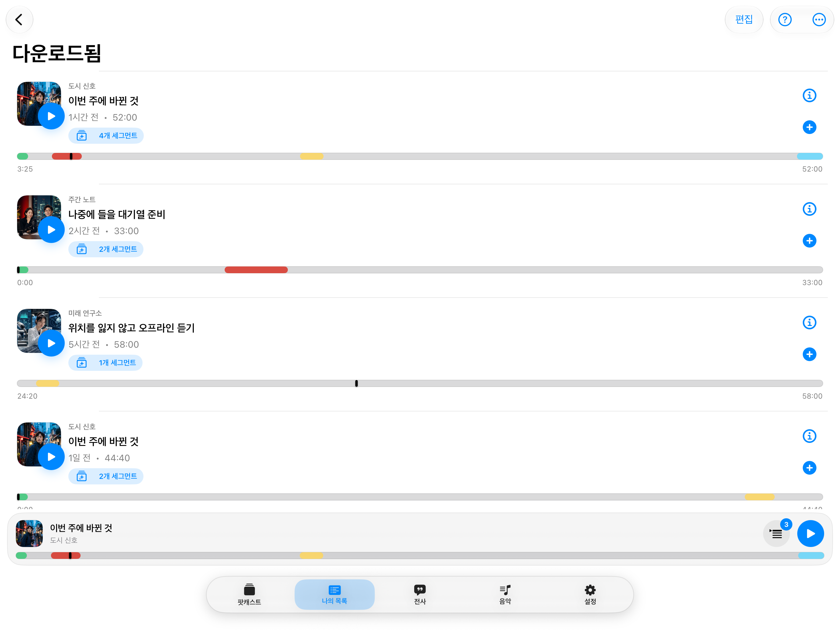Image resolution: width=840 pixels, height=630 pixels.
Task: Open the '미래 연구소' episode artwork
Action: 39,331
